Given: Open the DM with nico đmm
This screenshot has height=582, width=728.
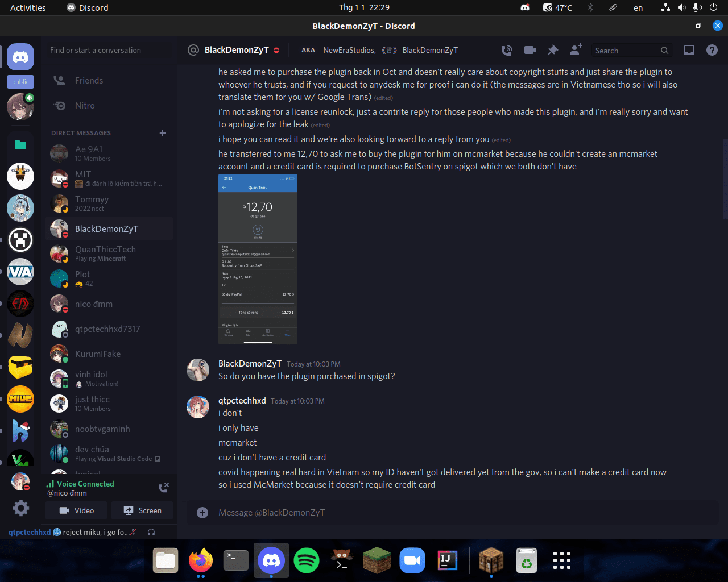Looking at the screenshot, I should 109,304.
